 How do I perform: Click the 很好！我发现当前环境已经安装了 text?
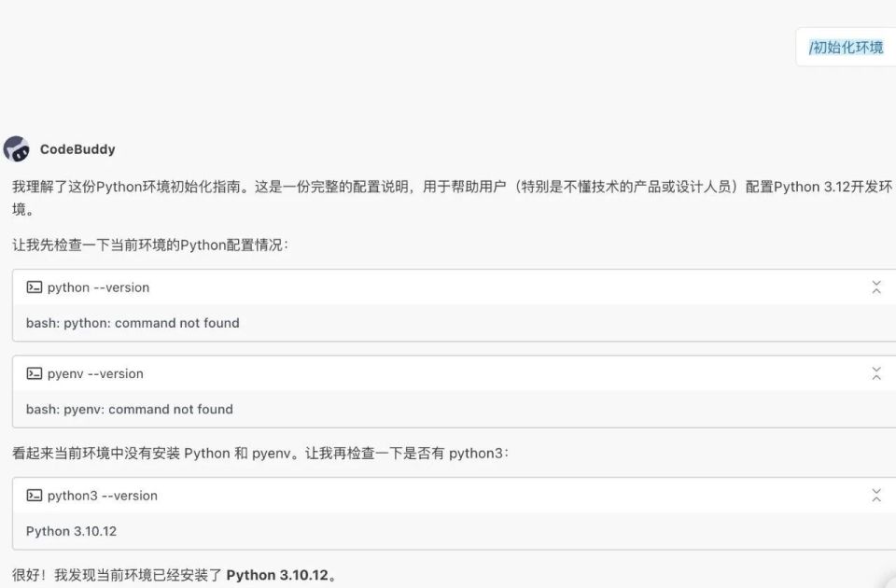point(117,575)
